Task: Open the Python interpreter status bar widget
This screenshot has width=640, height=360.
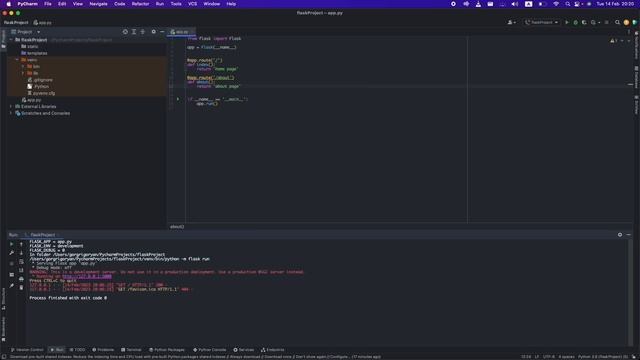Action: [603, 357]
